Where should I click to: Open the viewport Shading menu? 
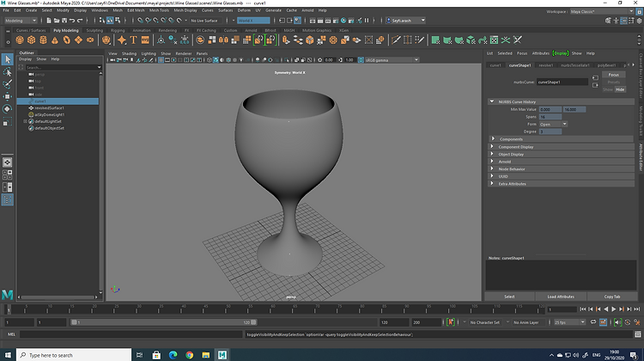129,53
